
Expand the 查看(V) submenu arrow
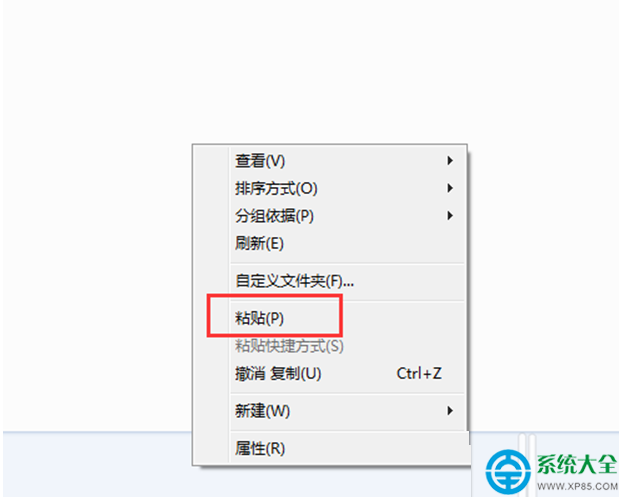click(450, 161)
